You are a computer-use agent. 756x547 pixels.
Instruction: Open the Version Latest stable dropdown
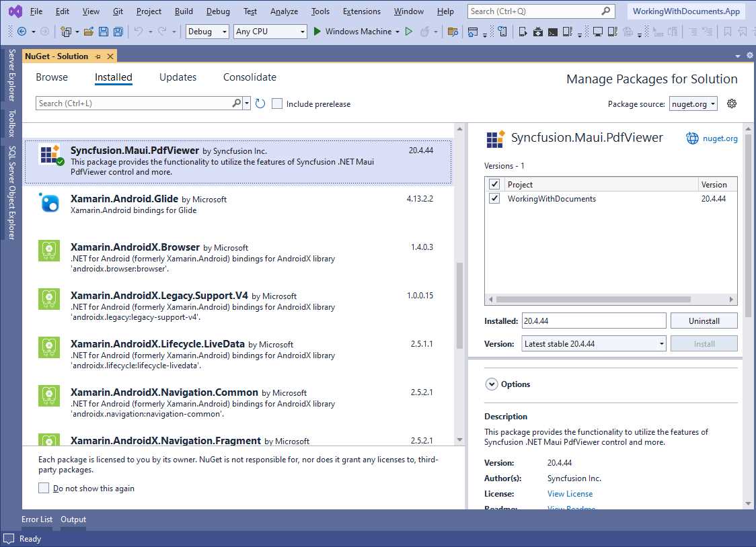point(593,344)
